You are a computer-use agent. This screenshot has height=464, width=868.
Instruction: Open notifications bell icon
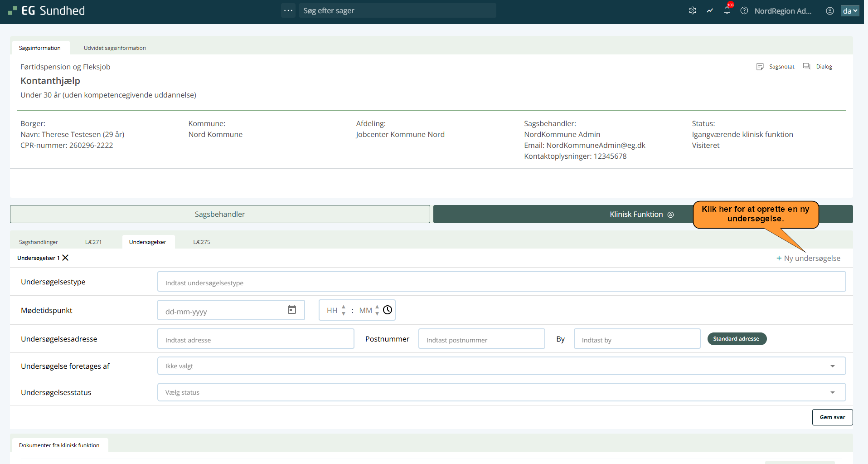click(727, 10)
